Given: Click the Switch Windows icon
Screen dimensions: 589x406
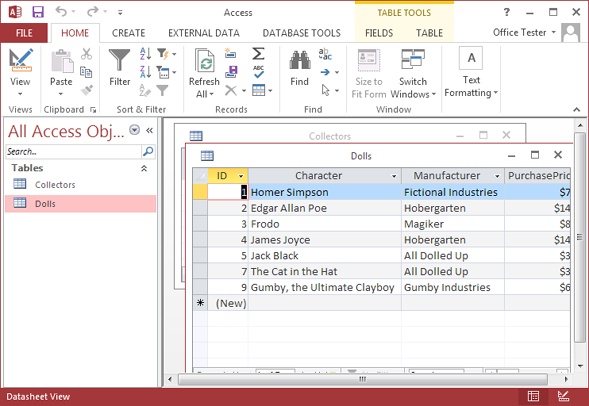Looking at the screenshot, I should [x=412, y=60].
